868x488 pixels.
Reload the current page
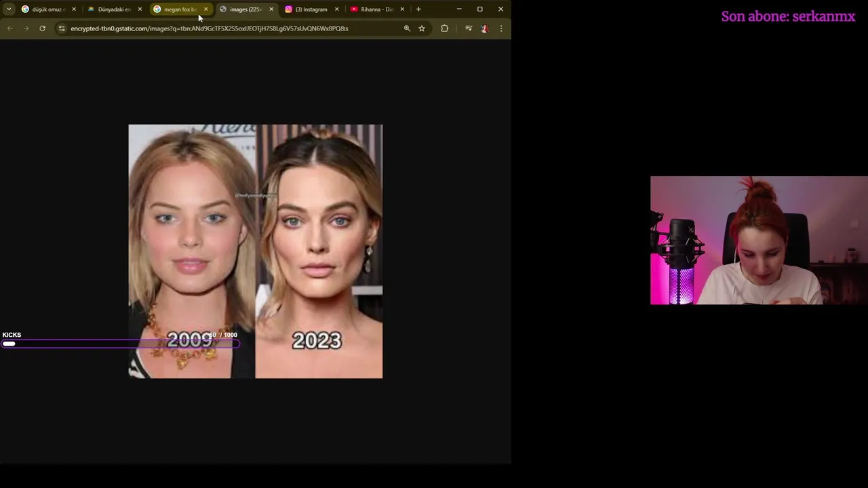point(42,28)
